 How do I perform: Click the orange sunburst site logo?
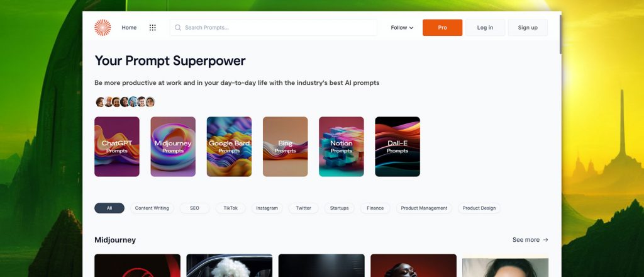(x=103, y=28)
